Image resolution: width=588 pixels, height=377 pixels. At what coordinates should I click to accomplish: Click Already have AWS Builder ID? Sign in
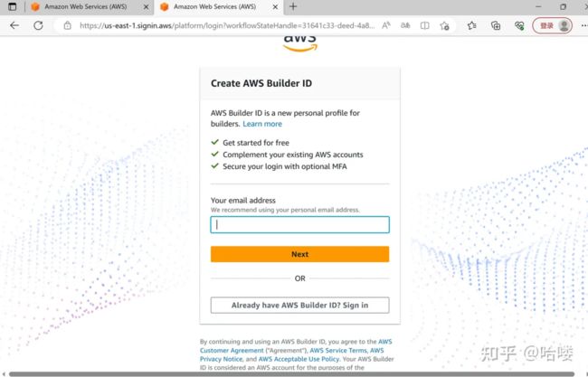(299, 305)
